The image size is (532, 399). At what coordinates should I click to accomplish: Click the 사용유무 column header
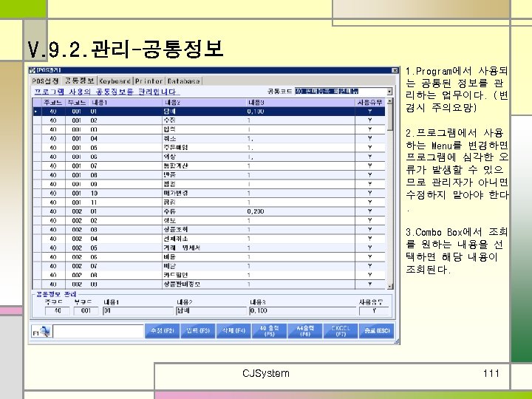pyautogui.click(x=370, y=103)
